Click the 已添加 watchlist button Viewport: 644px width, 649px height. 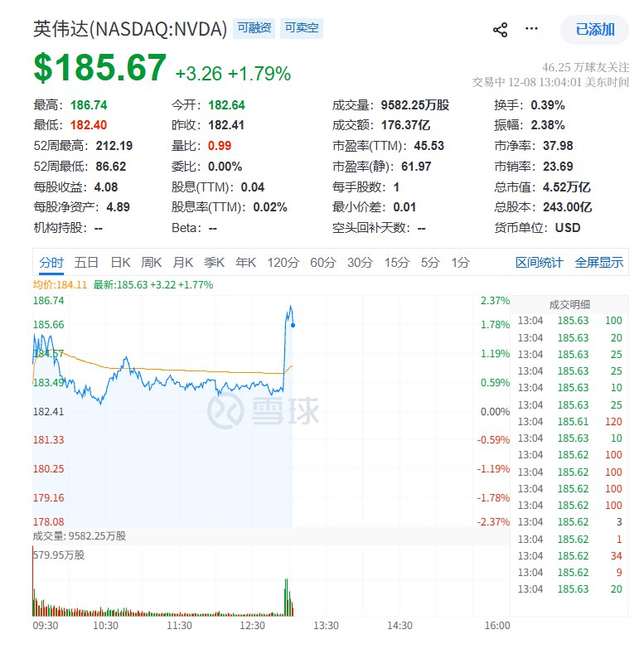click(594, 29)
